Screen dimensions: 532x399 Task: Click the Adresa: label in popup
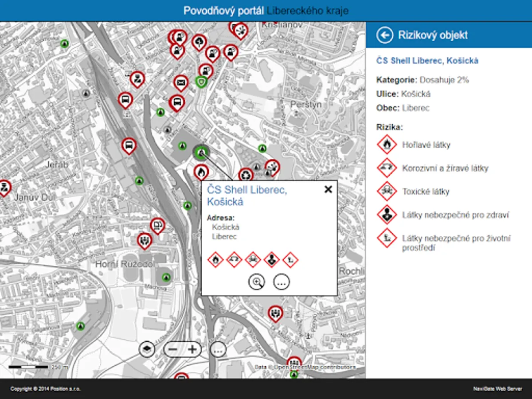point(221,218)
